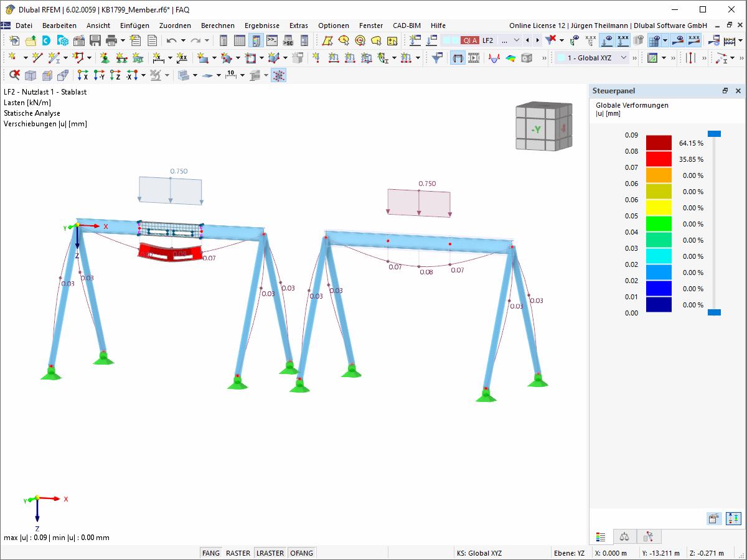Save the model with floppy disk icon

pos(95,40)
